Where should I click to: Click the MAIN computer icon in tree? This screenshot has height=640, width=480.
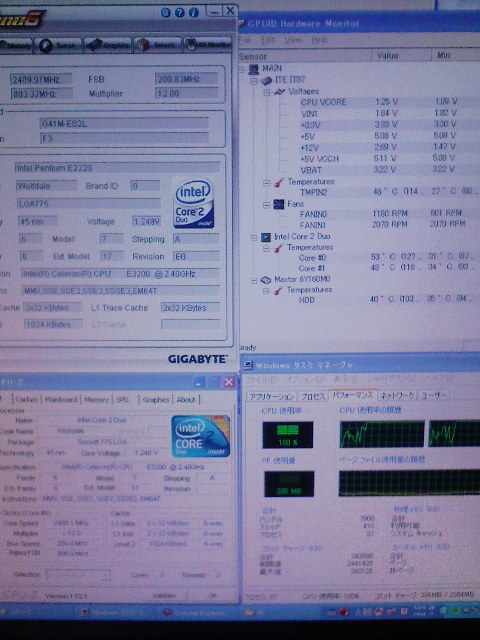(253, 69)
